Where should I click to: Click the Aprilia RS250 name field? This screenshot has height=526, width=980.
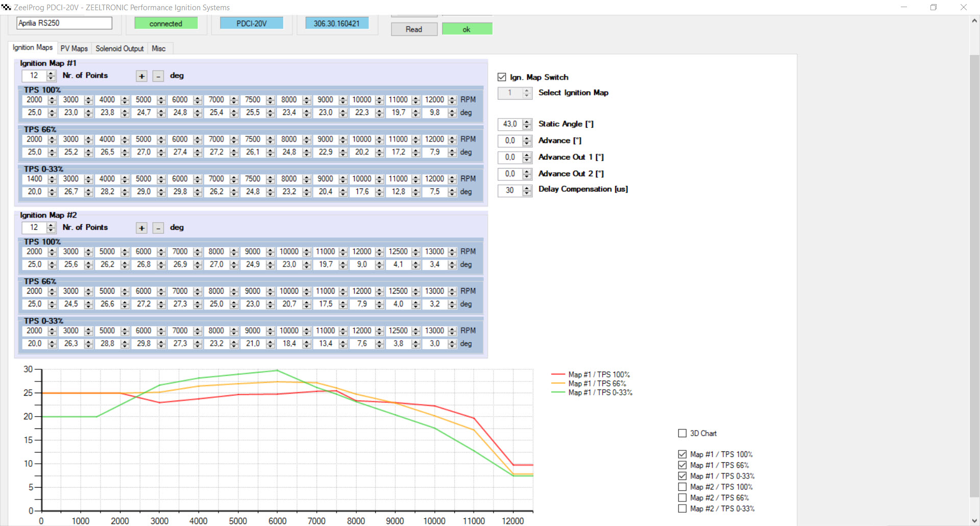click(64, 23)
